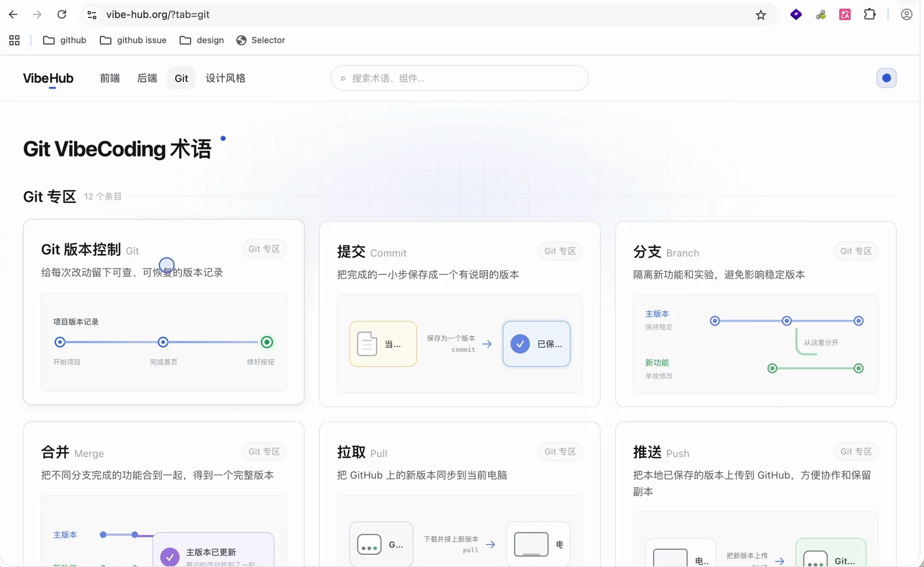Click Git 专区 tag on Git 版本控制 card
924x567 pixels.
coord(264,249)
